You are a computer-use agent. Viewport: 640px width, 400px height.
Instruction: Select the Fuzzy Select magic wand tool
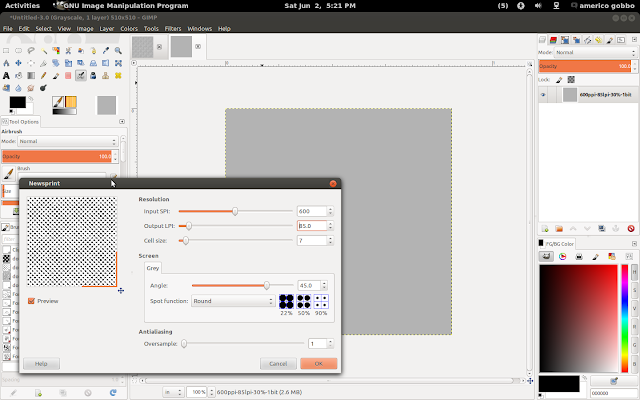point(43,51)
